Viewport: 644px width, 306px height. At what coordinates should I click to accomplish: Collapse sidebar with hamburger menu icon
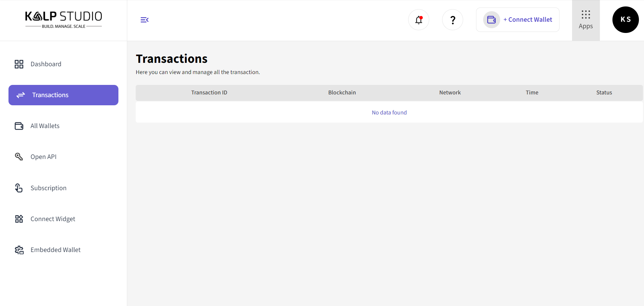click(x=145, y=20)
